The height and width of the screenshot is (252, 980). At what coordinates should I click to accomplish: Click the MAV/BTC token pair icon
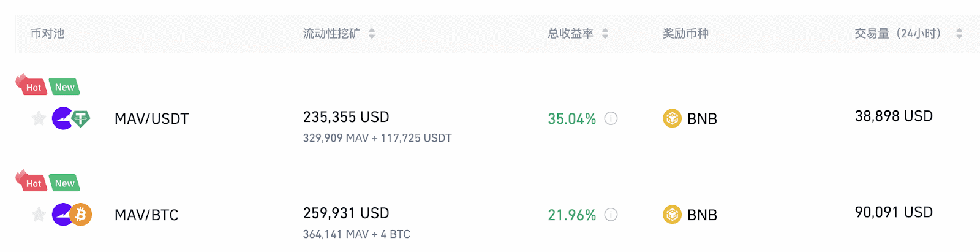point(71,215)
